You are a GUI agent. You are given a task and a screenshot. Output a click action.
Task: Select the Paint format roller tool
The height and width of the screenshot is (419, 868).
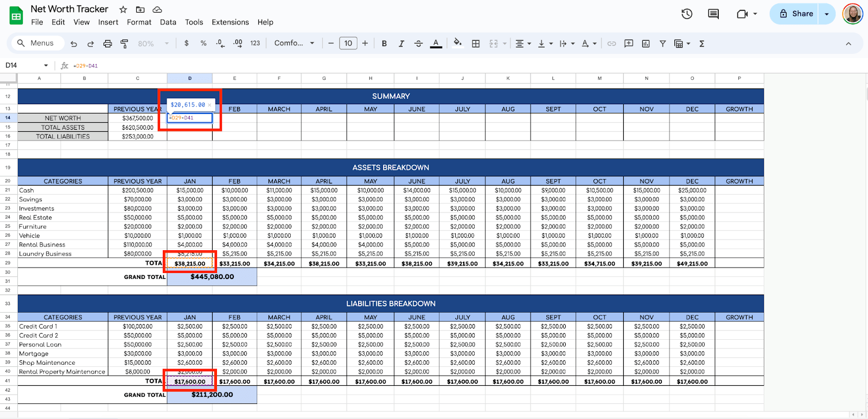(x=124, y=43)
